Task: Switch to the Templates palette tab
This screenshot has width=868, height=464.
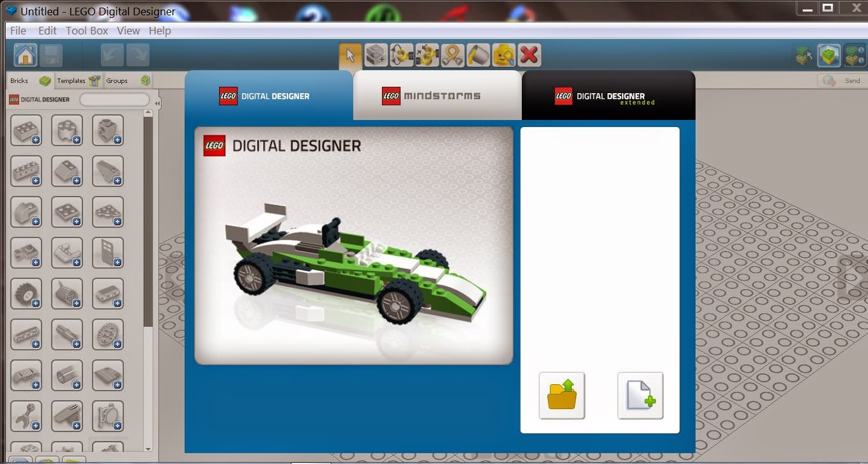Action: click(78, 80)
